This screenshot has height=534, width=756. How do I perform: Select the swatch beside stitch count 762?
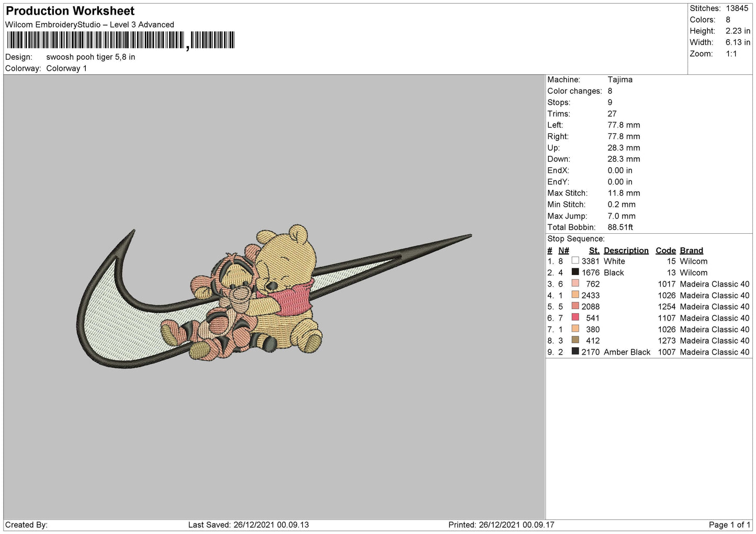pos(575,283)
